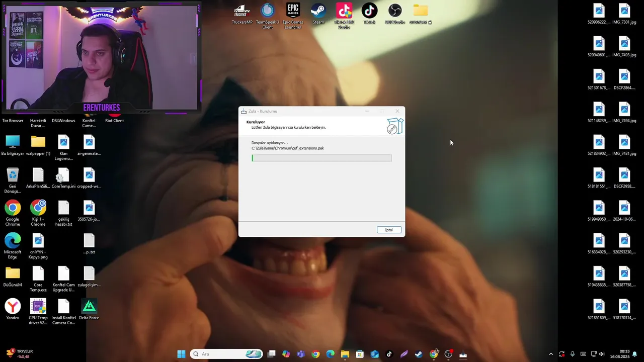The width and height of the screenshot is (644, 362).
Task: Click the Zula installer progress bar
Action: [321, 158]
